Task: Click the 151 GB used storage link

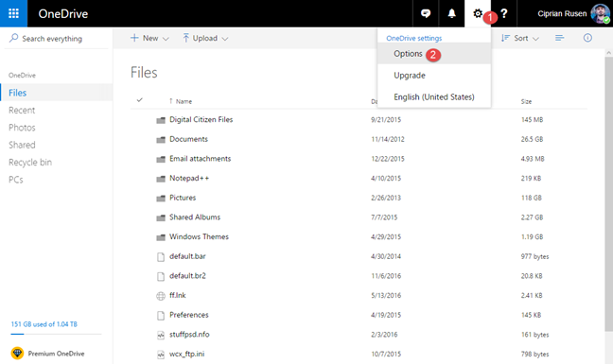Action: click(x=44, y=324)
